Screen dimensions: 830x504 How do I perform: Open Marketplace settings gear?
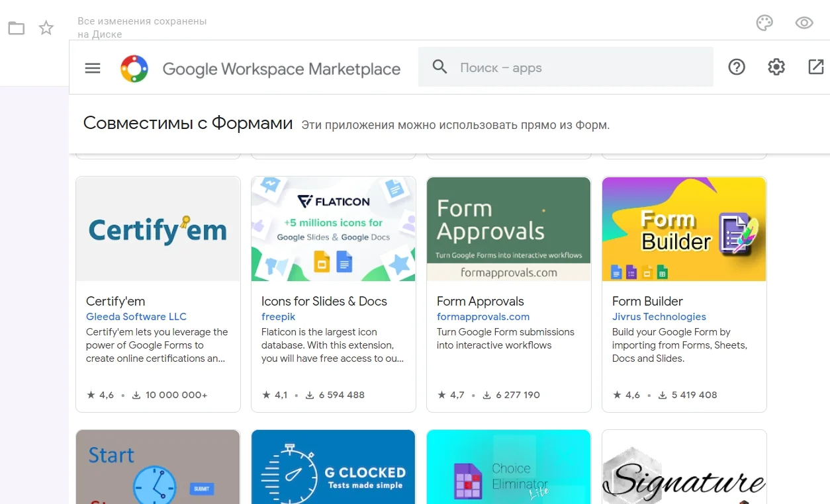pos(776,67)
